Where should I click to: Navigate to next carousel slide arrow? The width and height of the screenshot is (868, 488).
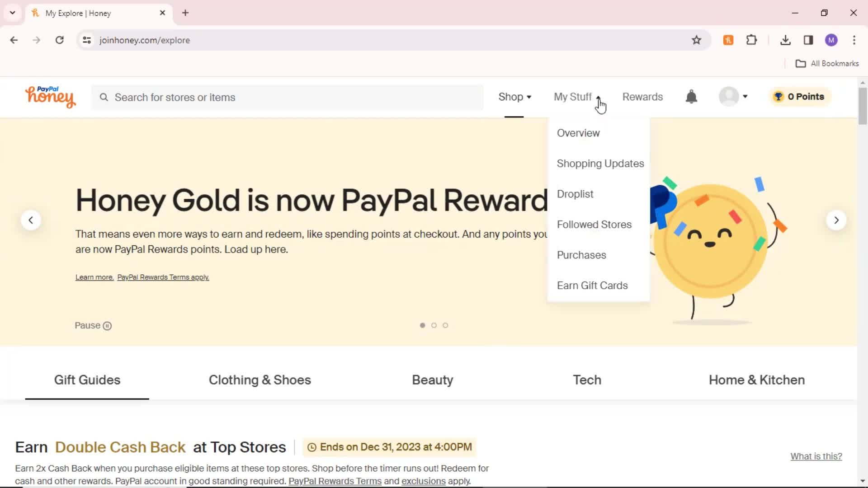click(x=836, y=220)
